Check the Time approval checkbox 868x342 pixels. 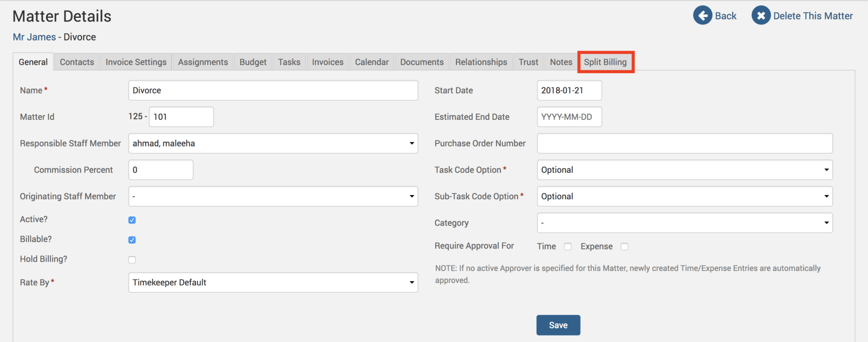pyautogui.click(x=568, y=247)
